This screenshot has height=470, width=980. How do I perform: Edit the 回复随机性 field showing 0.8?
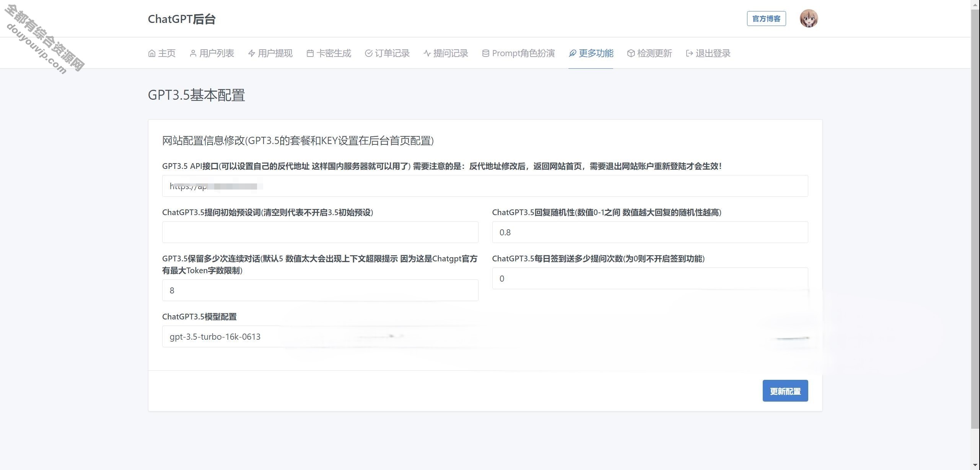click(x=650, y=232)
